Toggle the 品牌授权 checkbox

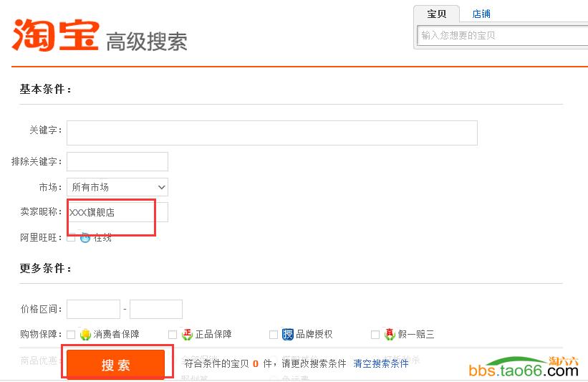tap(274, 335)
